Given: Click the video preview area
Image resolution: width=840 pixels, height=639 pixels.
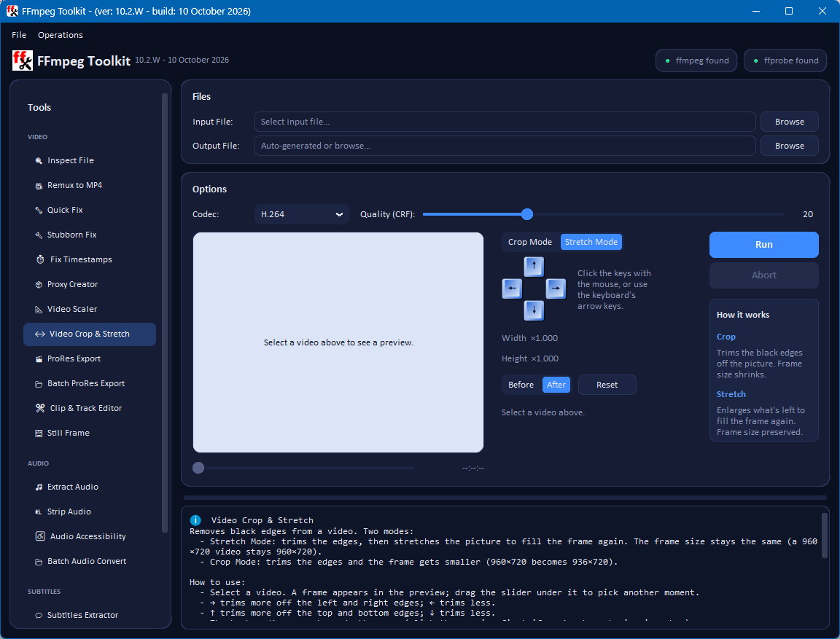Looking at the screenshot, I should coord(338,342).
